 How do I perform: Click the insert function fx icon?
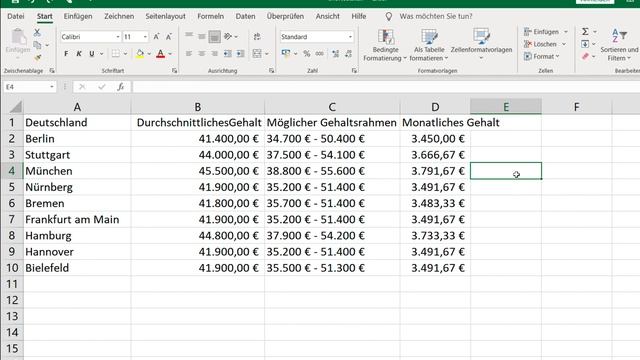[120, 87]
